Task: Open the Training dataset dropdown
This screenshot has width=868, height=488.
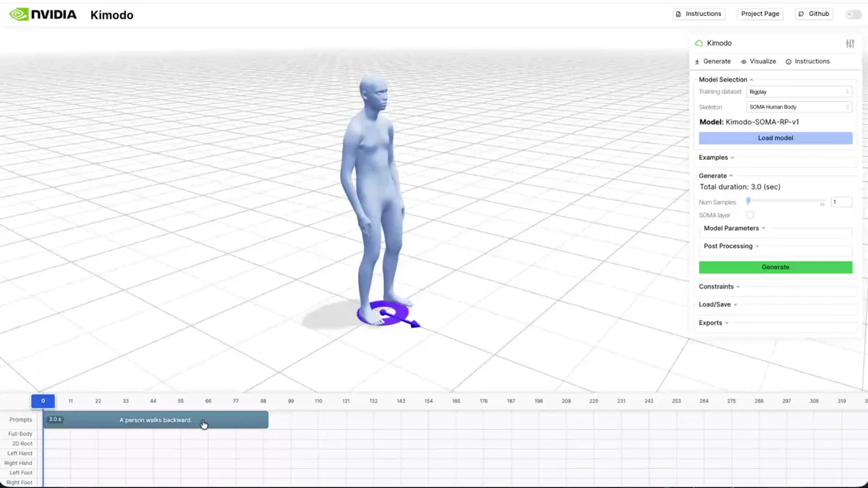Action: click(799, 92)
